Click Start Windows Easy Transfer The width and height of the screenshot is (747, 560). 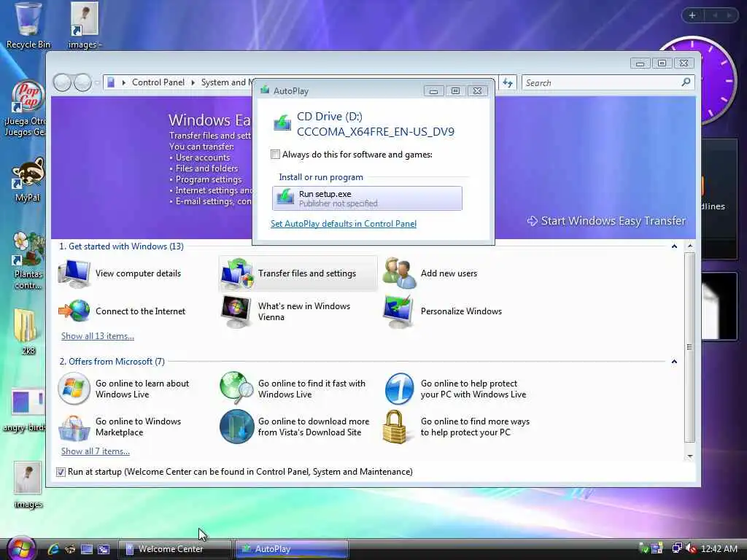pos(606,221)
